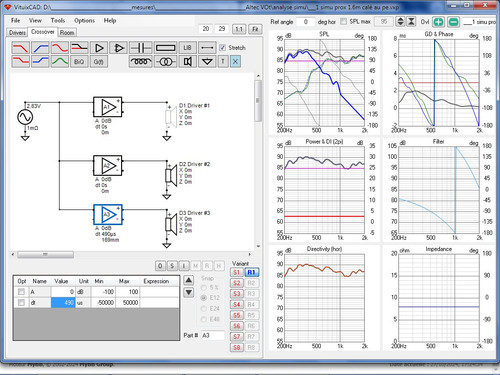Click the green minus overlay remove button
Screen dimensions: 500x375
pyautogui.click(x=453, y=22)
